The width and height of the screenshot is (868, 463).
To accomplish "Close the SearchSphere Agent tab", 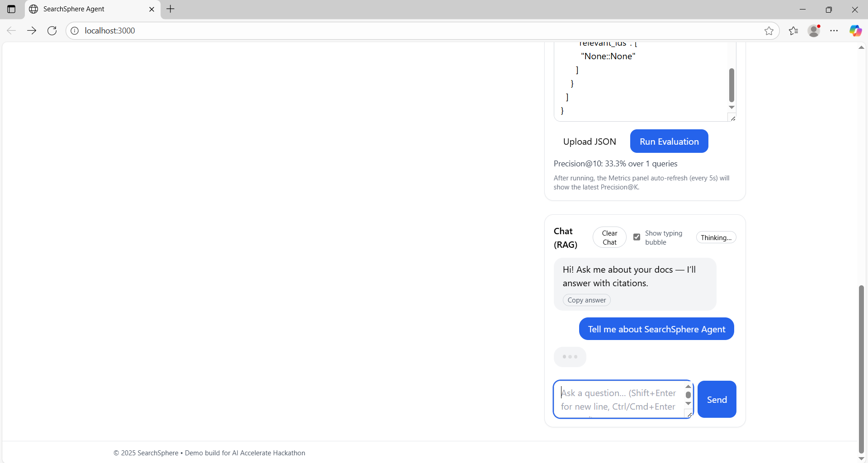I will [151, 9].
